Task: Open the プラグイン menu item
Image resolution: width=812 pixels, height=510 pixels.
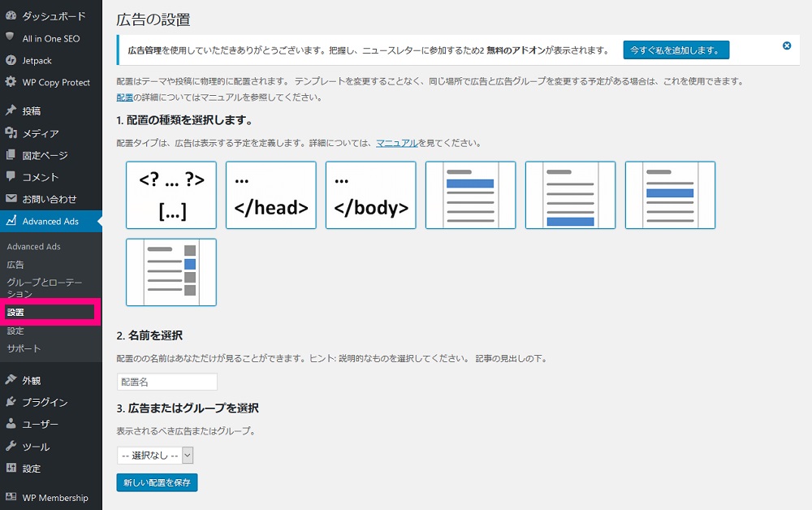Action: pyautogui.click(x=45, y=402)
